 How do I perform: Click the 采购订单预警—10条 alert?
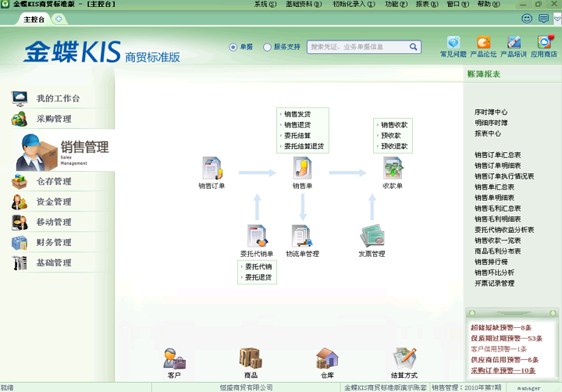pyautogui.click(x=503, y=370)
